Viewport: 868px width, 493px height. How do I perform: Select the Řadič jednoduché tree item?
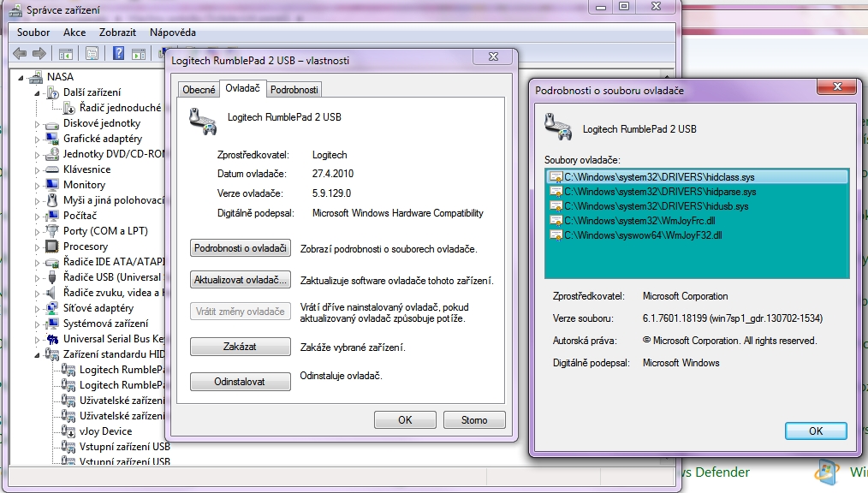(x=120, y=107)
